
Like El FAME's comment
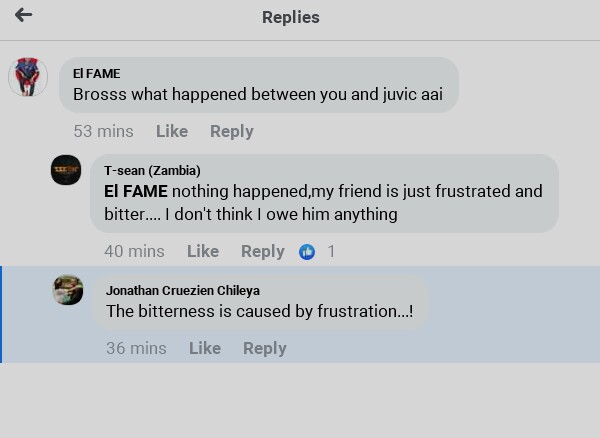tap(172, 131)
